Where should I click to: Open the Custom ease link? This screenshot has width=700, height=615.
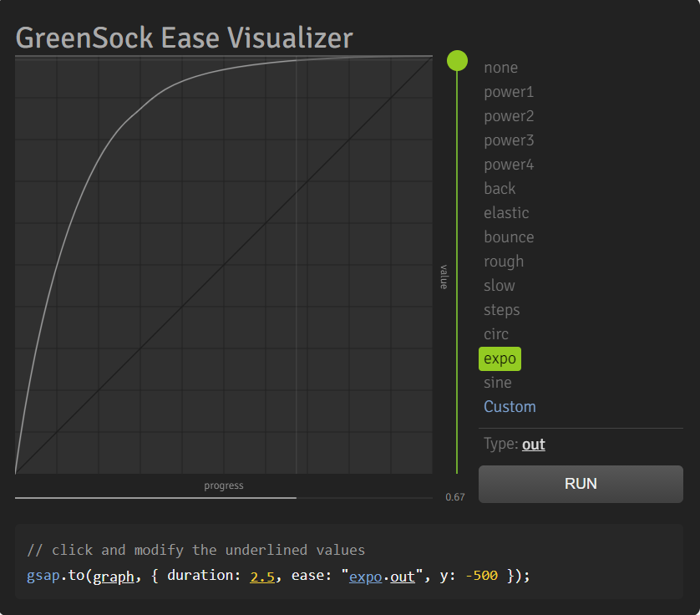[510, 407]
